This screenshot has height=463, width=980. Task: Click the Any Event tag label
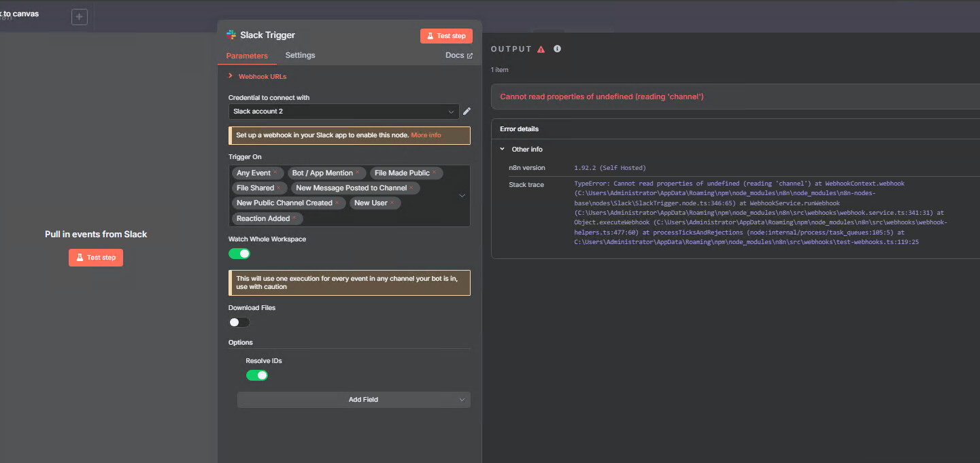coord(254,173)
